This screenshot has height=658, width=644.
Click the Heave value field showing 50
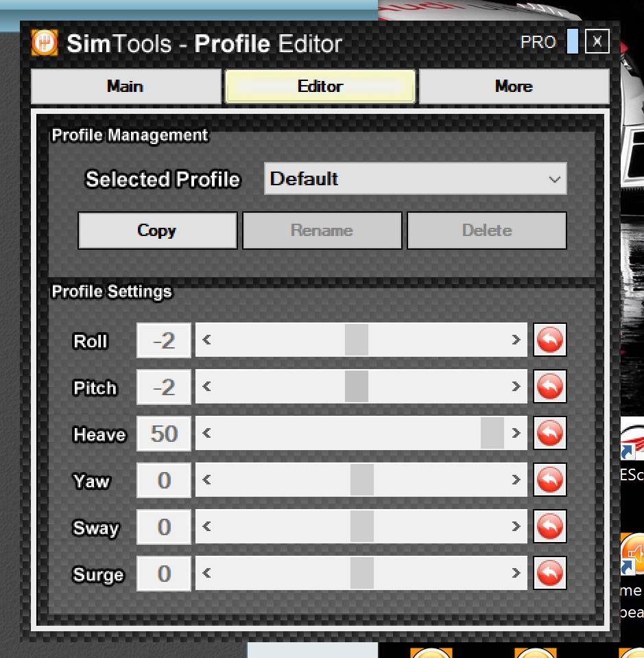[164, 433]
